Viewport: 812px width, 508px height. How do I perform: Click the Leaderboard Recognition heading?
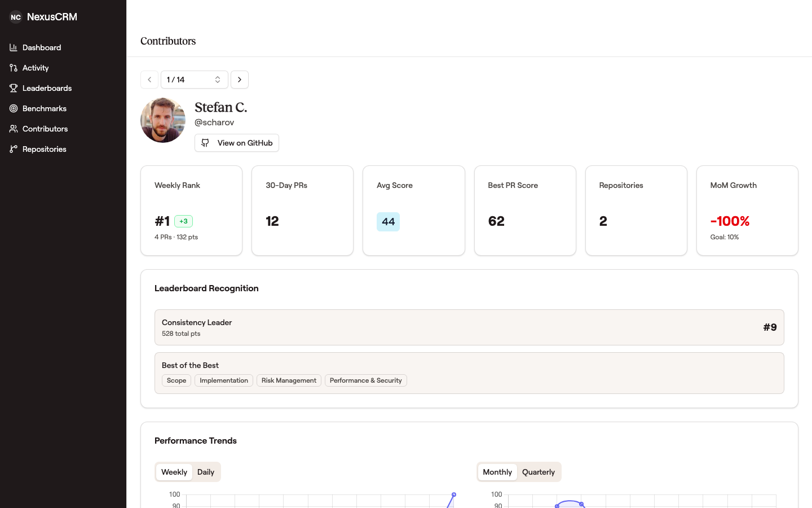click(x=206, y=288)
